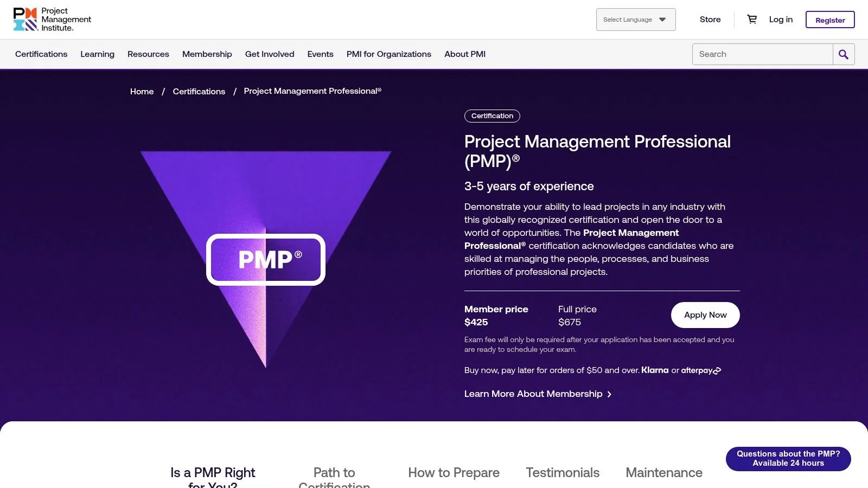Click the magnifier search button

(x=844, y=54)
